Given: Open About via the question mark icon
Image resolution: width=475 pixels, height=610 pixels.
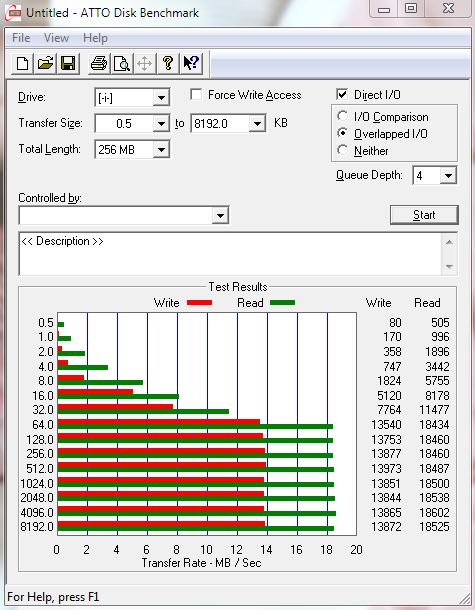Looking at the screenshot, I should point(168,63).
